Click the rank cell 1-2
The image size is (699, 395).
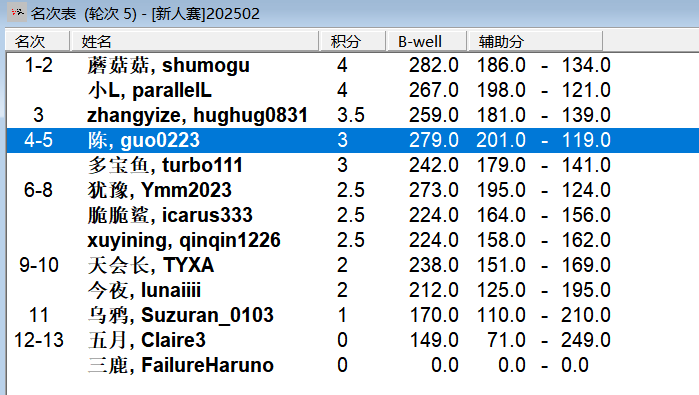click(39, 65)
